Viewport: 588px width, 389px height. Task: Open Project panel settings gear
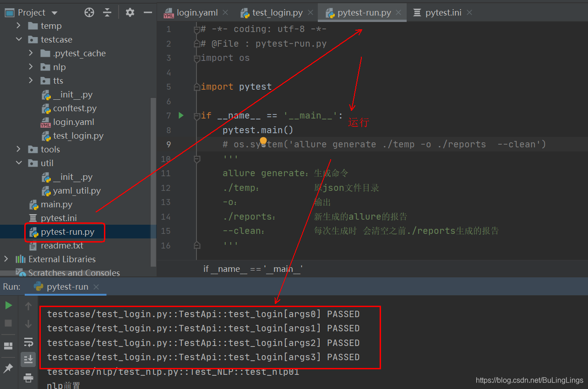coord(130,12)
